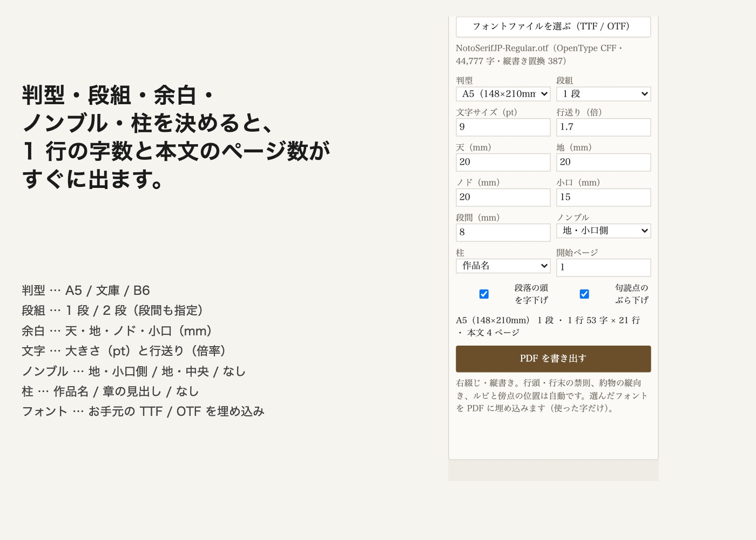Image resolution: width=756 pixels, height=540 pixels.
Task: Expand the ノンブル position dropdown
Action: pos(603,231)
